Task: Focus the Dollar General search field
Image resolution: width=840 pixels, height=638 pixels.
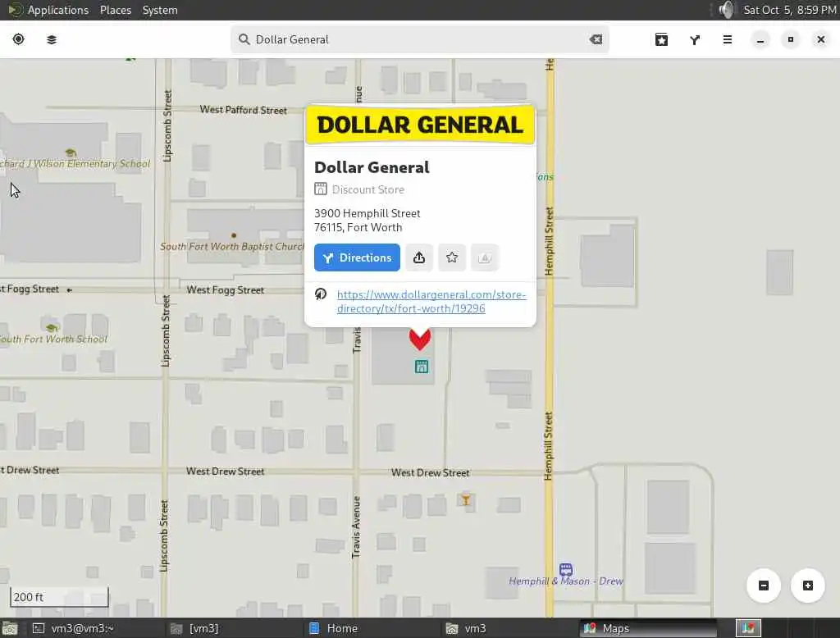Action: coord(419,39)
